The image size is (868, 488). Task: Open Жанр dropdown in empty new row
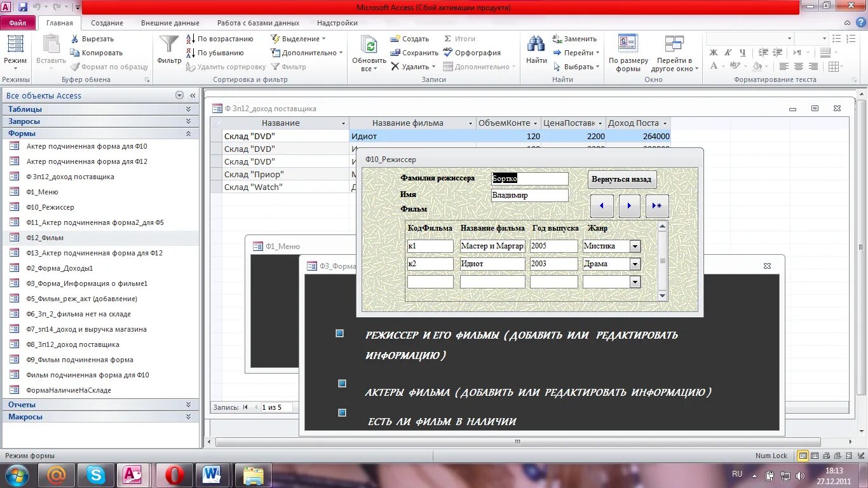tap(635, 281)
